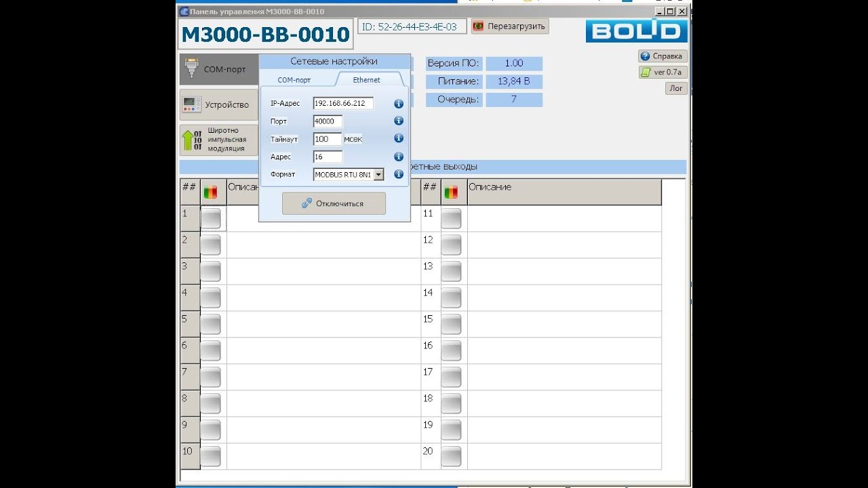Click the Питание value 13,84 В
Viewport: 868px width, 488px height.
click(x=514, y=81)
